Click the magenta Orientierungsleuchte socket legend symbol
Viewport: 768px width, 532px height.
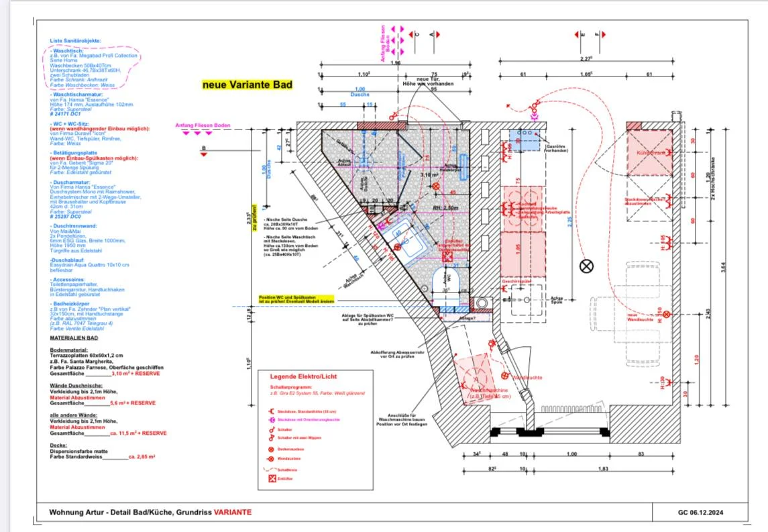pos(272,419)
